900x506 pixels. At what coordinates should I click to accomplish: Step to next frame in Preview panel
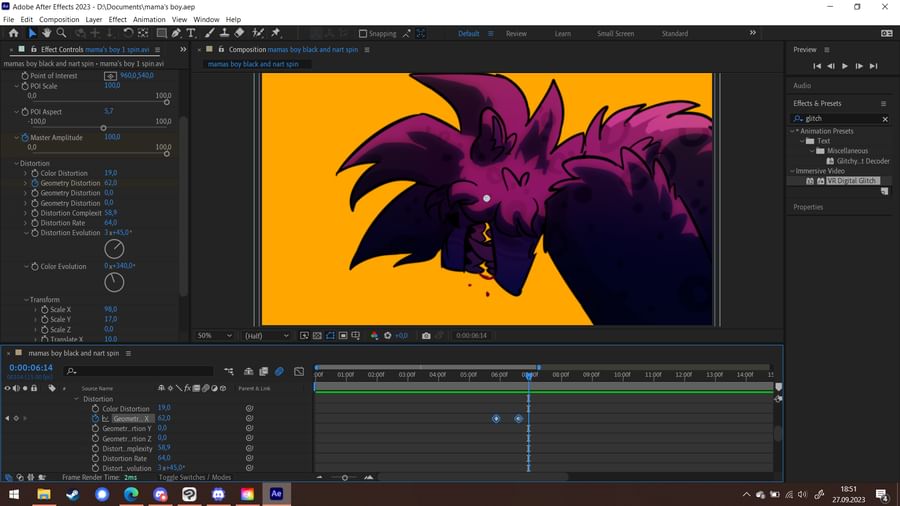[859, 66]
